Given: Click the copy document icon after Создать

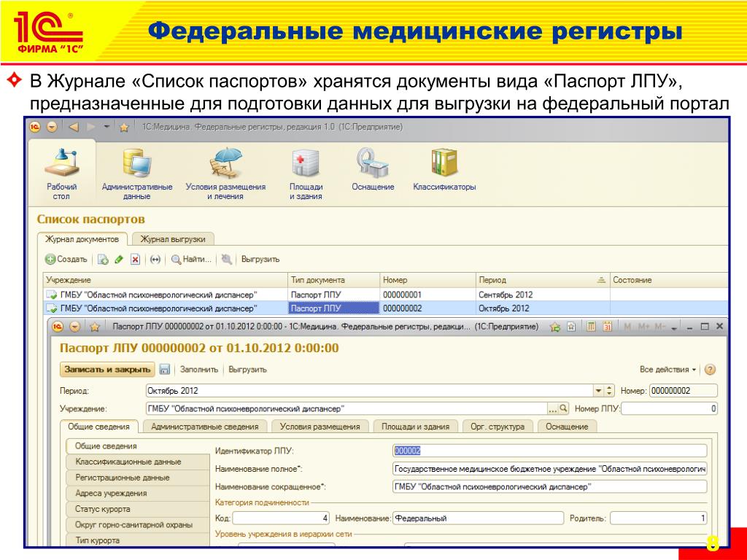Looking at the screenshot, I should click(103, 260).
